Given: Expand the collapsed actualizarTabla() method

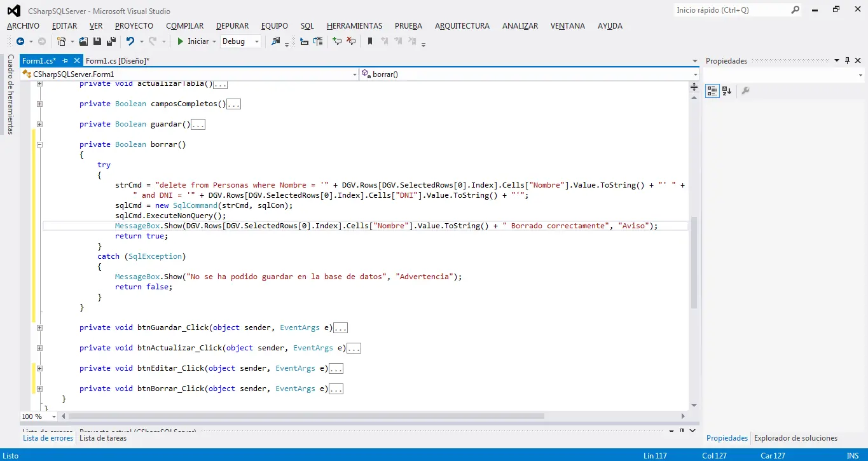Looking at the screenshot, I should coord(39,83).
